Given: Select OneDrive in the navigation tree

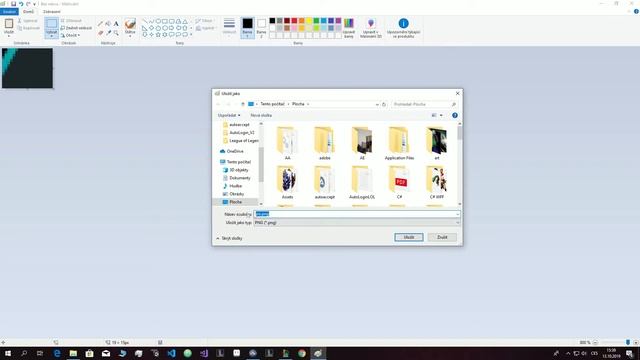Looking at the screenshot, I should [235, 151].
